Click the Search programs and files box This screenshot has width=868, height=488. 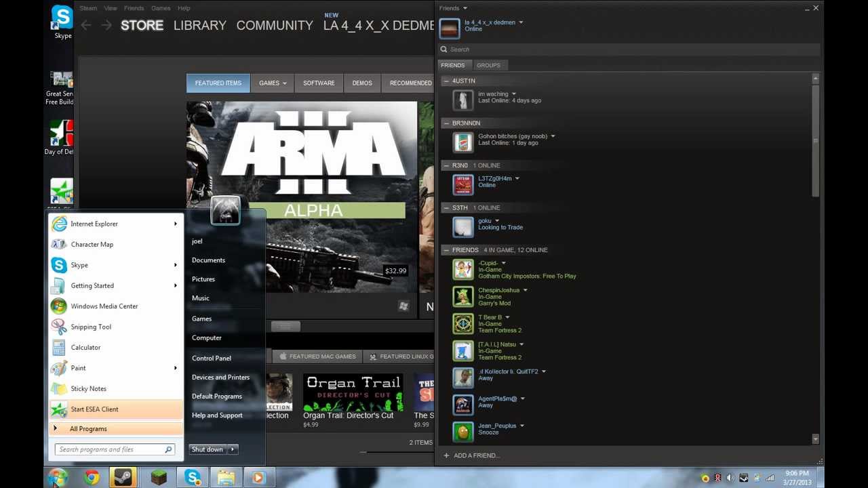click(x=115, y=449)
